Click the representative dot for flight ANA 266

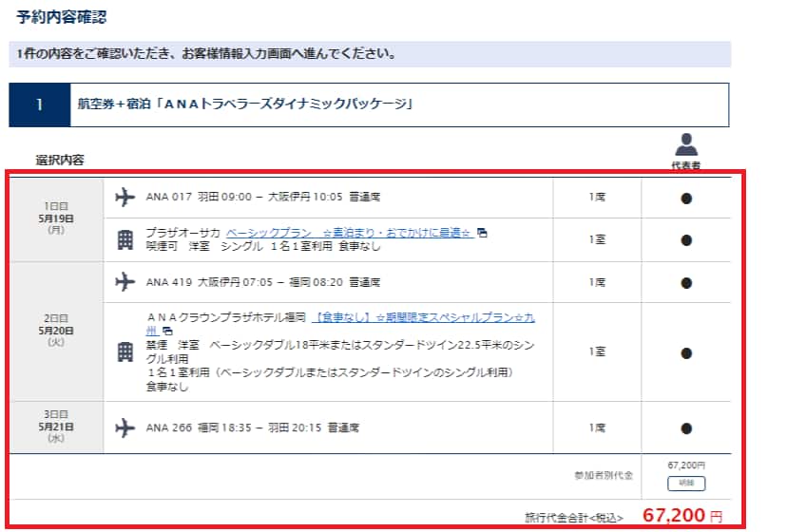(685, 428)
